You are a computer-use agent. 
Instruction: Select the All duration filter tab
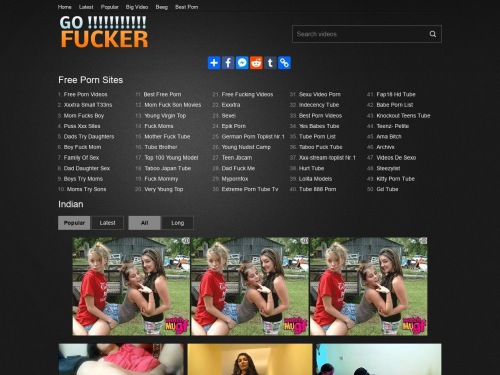[x=144, y=223]
